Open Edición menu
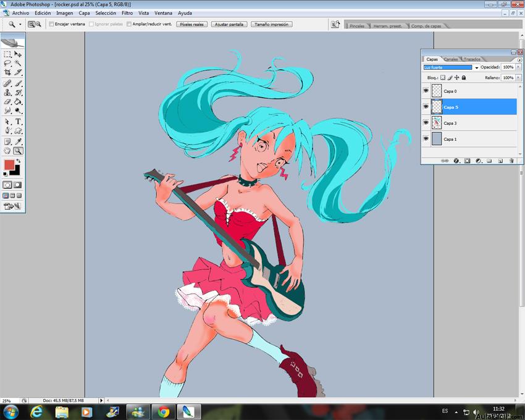 tap(43, 13)
